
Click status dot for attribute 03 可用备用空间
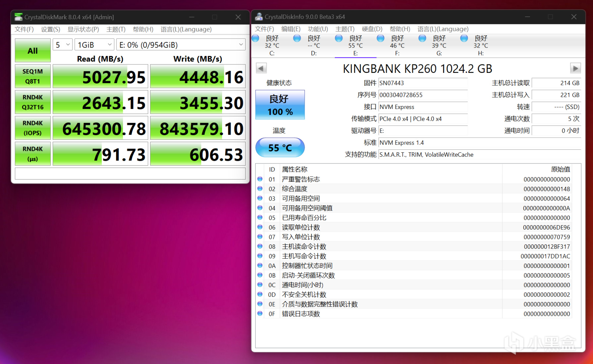260,198
